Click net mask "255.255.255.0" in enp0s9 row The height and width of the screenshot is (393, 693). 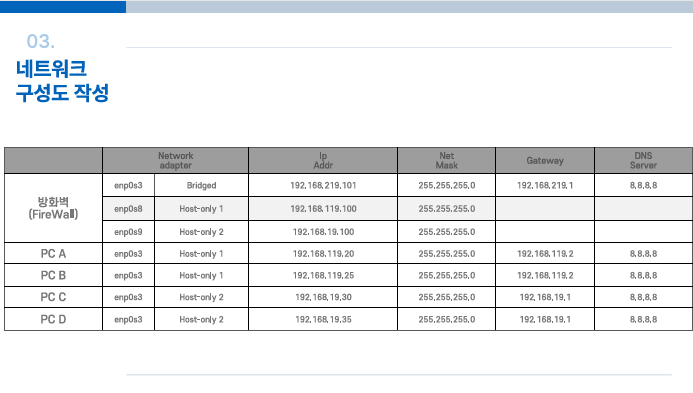446,232
